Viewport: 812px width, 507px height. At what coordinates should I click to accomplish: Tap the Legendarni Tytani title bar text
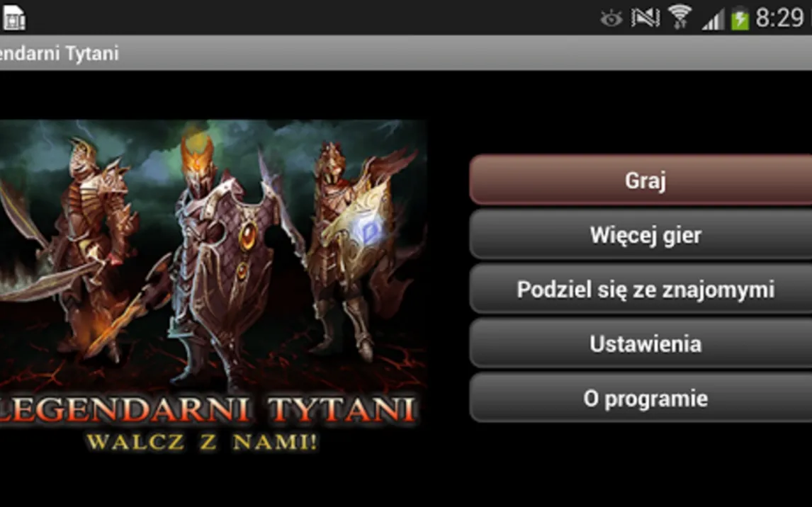coord(59,53)
